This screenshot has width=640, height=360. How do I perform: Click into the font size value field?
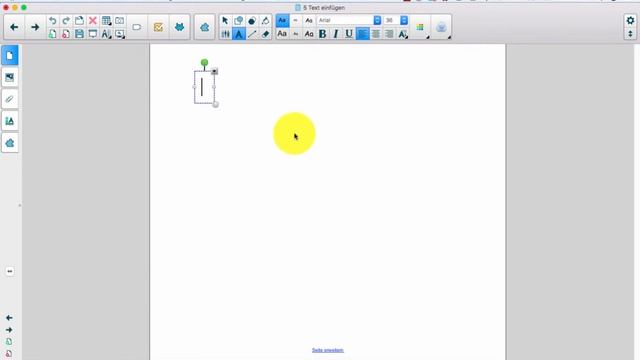[x=391, y=20]
